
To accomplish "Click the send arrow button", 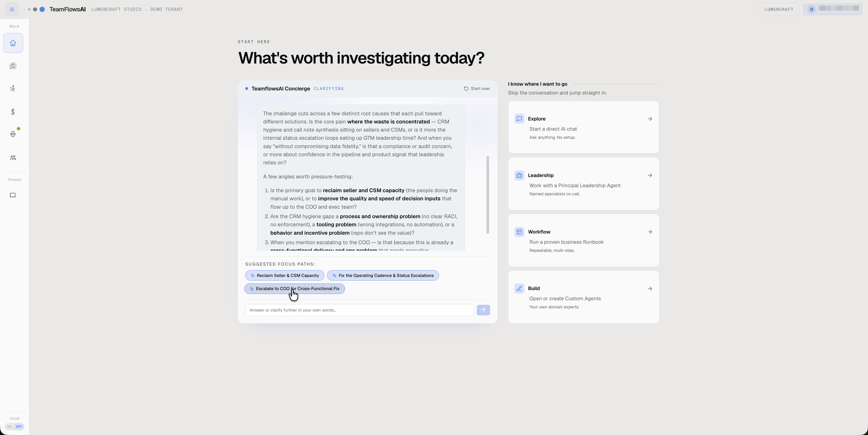I will click(483, 310).
